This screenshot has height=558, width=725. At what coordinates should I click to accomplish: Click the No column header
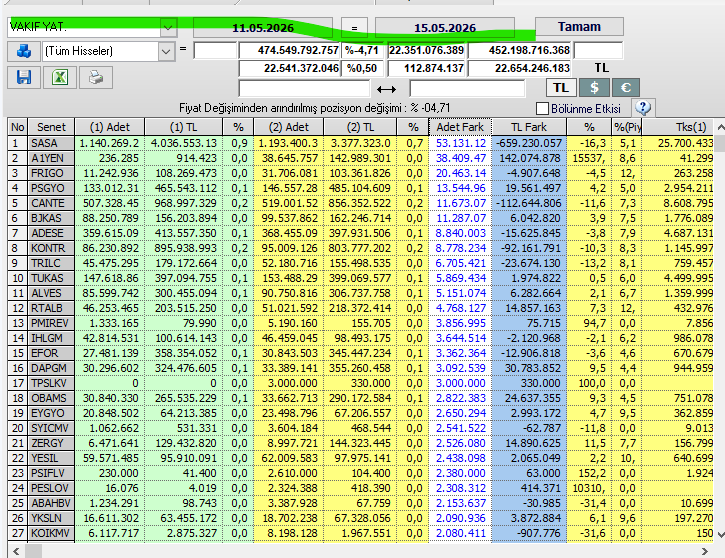(18, 127)
